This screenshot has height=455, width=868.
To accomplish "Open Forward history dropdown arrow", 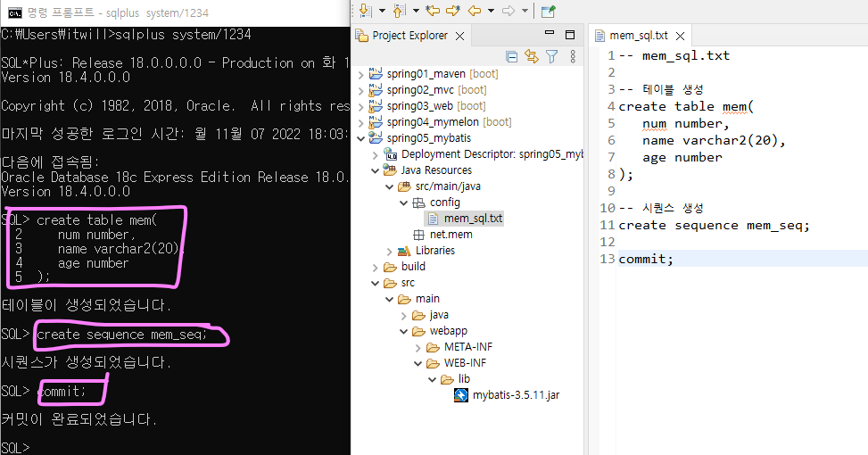I will [x=525, y=11].
